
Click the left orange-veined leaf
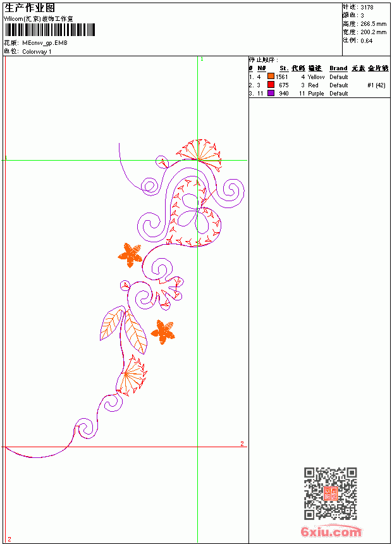(112, 323)
